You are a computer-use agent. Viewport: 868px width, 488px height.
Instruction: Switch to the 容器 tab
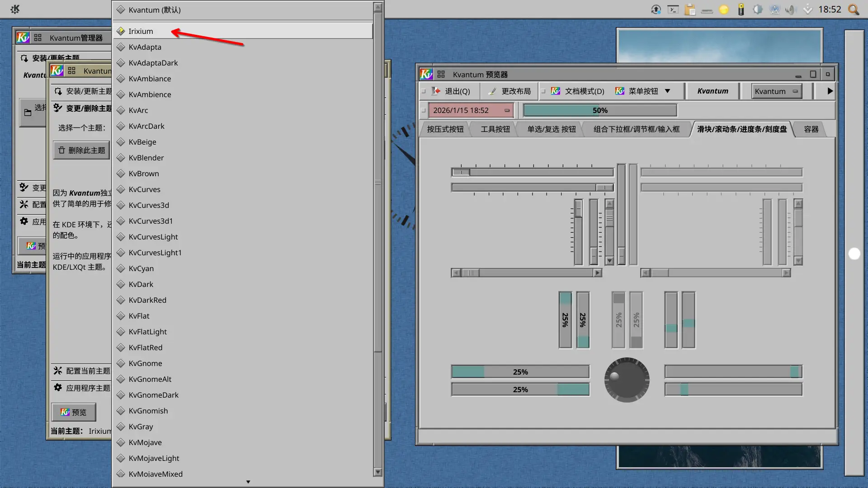(x=811, y=129)
